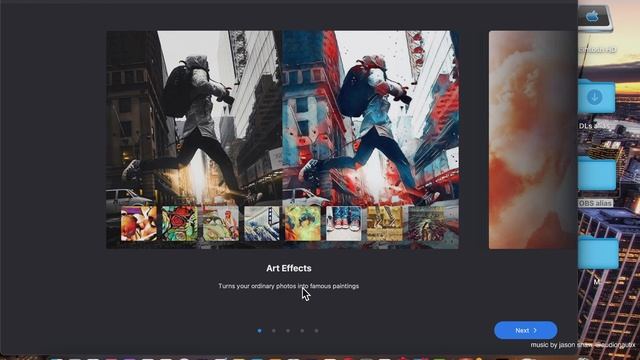This screenshot has width=640, height=360.
Task: Click the next slide preview on the right
Action: click(x=533, y=140)
